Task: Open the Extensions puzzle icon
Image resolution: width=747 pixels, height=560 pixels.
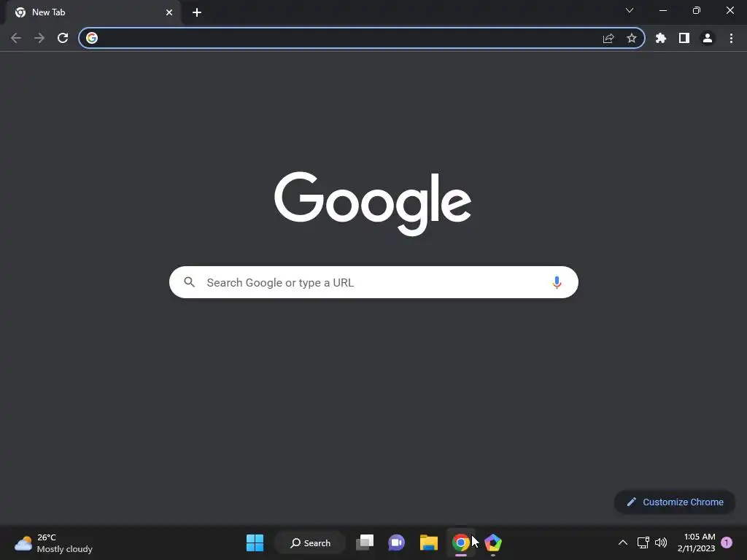Action: [x=661, y=38]
